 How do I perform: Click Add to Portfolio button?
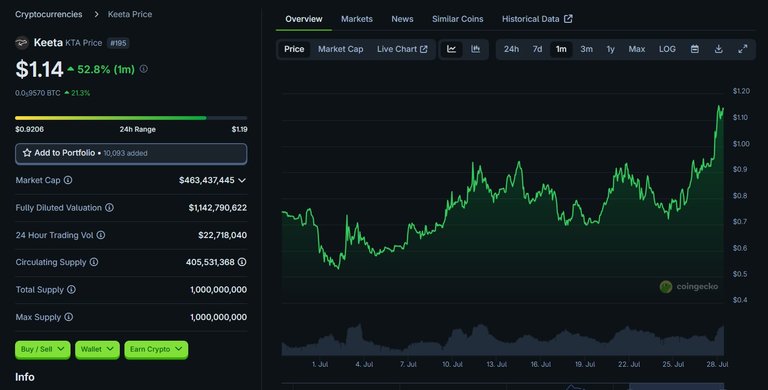coord(131,153)
